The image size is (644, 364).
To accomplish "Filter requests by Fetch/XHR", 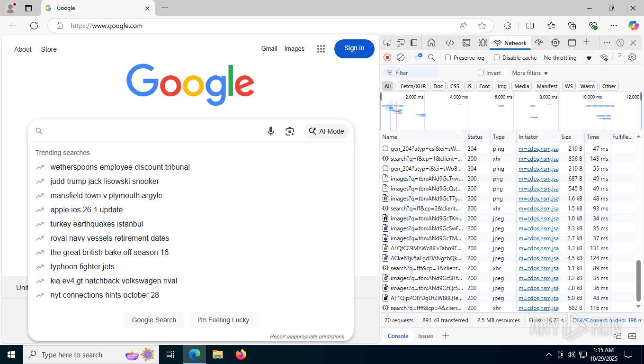I will click(x=413, y=86).
